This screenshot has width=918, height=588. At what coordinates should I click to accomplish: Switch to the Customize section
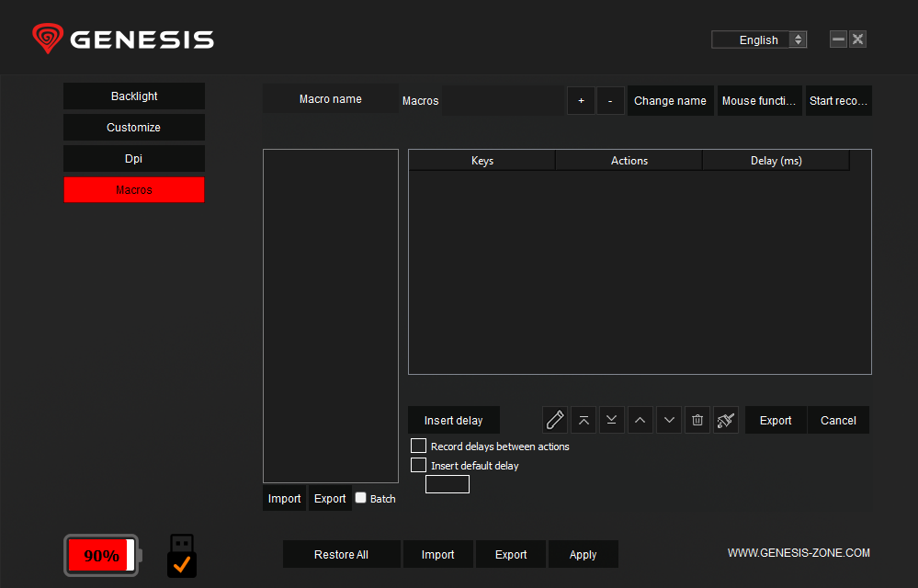[x=134, y=127]
